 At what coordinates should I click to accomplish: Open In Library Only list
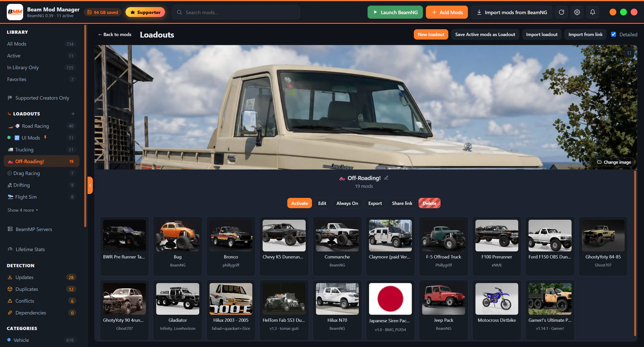click(41, 68)
